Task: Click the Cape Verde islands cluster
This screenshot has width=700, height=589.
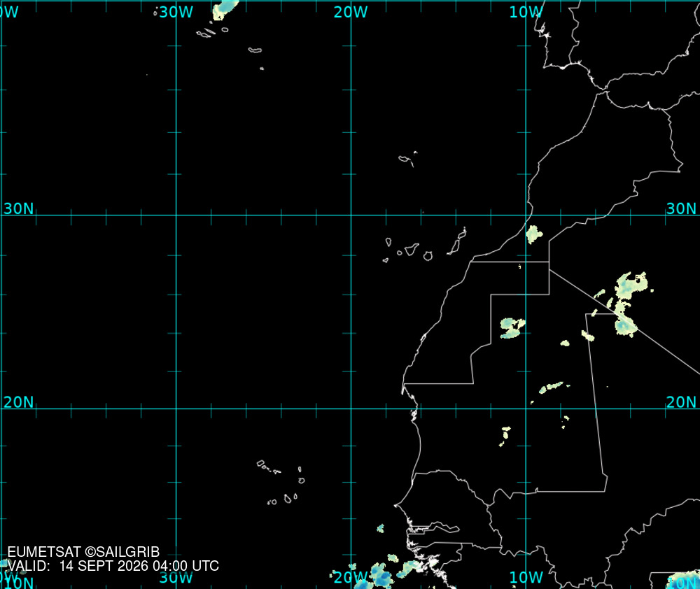Action: pos(281,483)
